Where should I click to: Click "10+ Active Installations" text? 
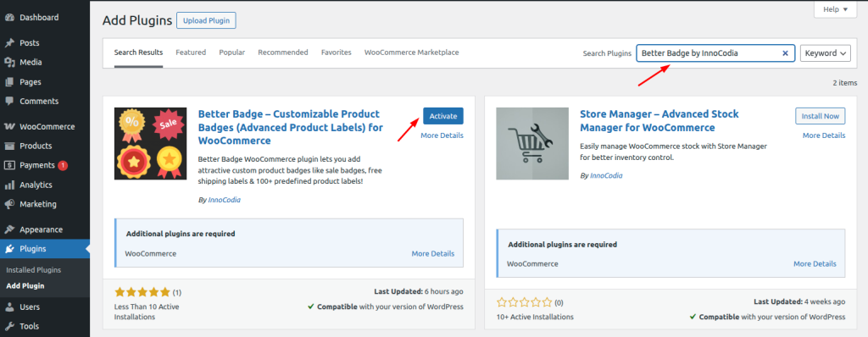click(x=536, y=317)
